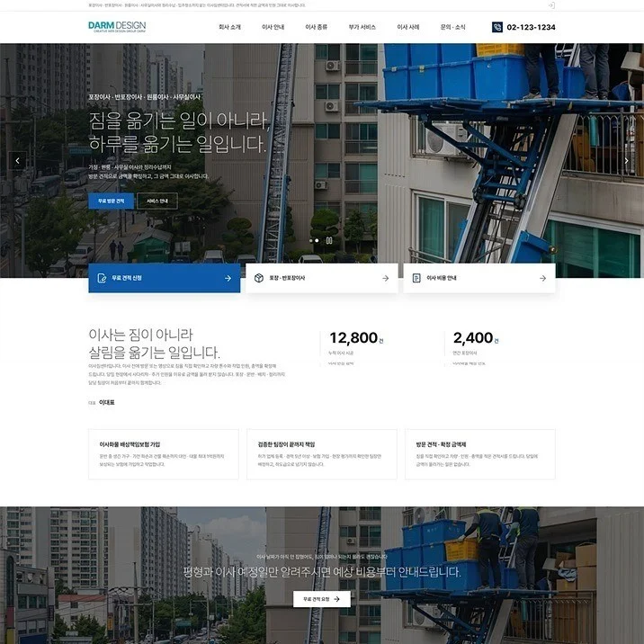Click the arrow on the 무료 견적 신청 card
Viewport: 644px width, 644px height.
tap(228, 278)
